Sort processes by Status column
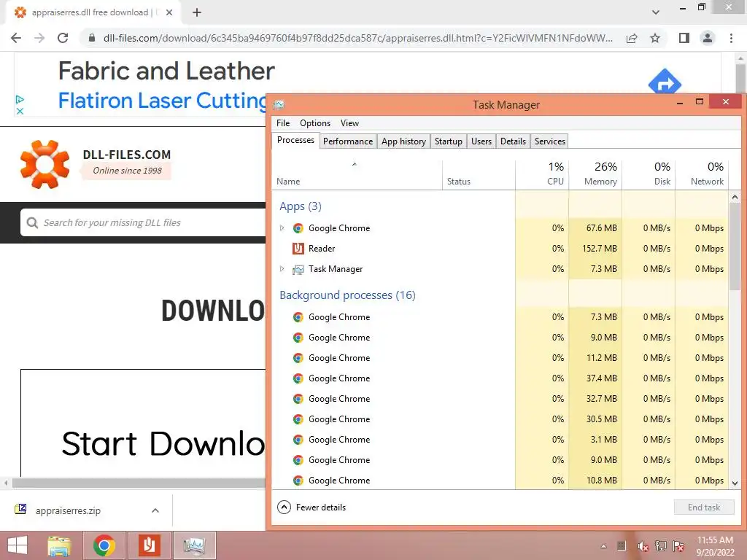747x560 pixels. (479, 175)
